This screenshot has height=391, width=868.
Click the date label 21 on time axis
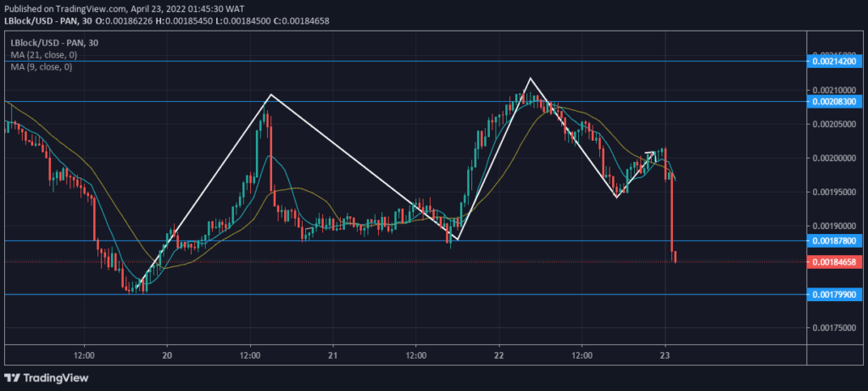click(x=333, y=355)
